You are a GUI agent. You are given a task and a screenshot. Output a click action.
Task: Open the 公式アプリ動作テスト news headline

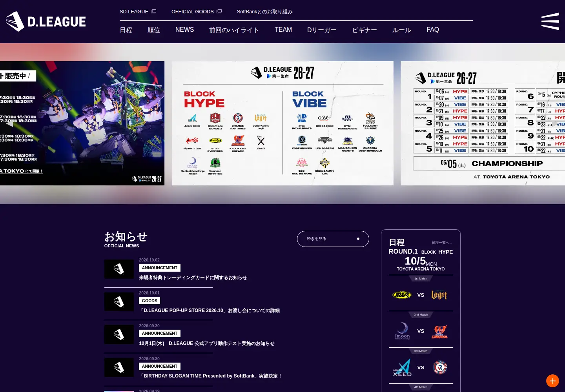(x=207, y=343)
